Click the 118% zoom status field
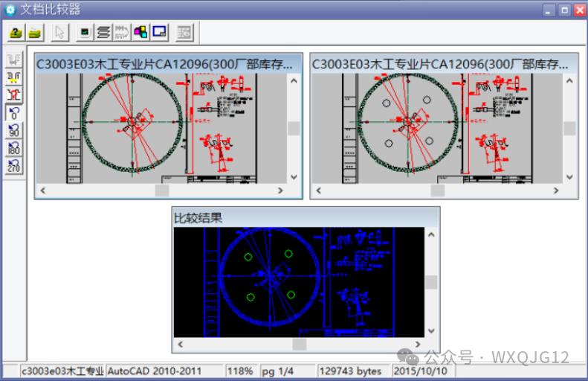The width and height of the screenshot is (588, 381). coord(241,371)
